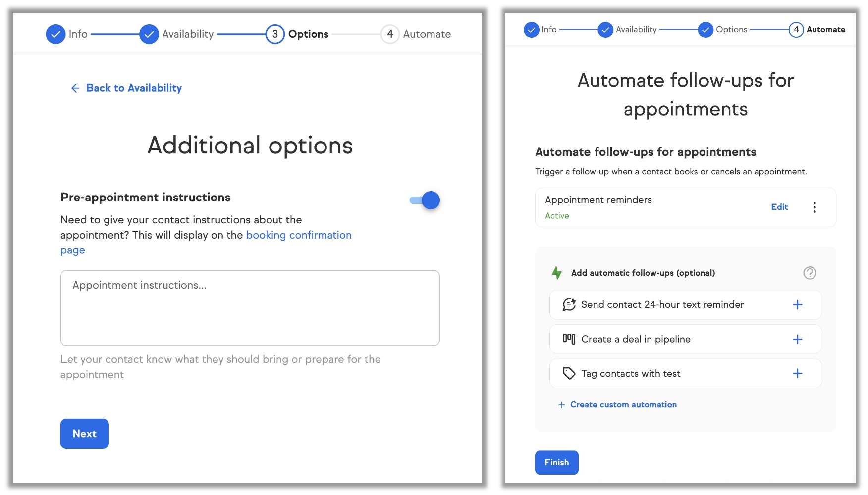Click plus icon for Create a deal in pipeline
868x495 pixels.
[797, 339]
